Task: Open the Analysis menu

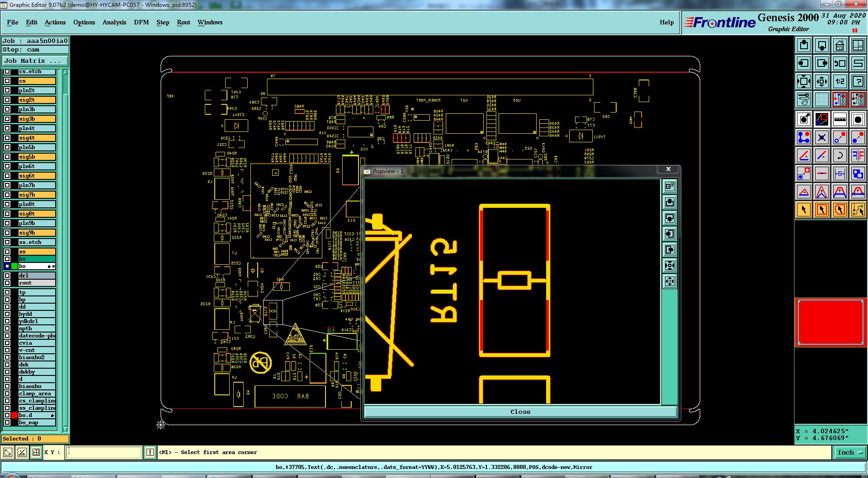Action: click(x=114, y=22)
